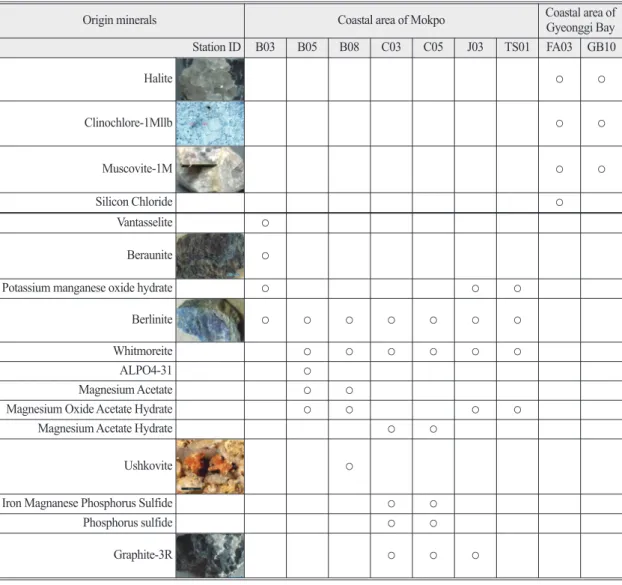Image resolution: width=622 pixels, height=585 pixels.
Task: Select column header B03
Action: pyautogui.click(x=265, y=47)
